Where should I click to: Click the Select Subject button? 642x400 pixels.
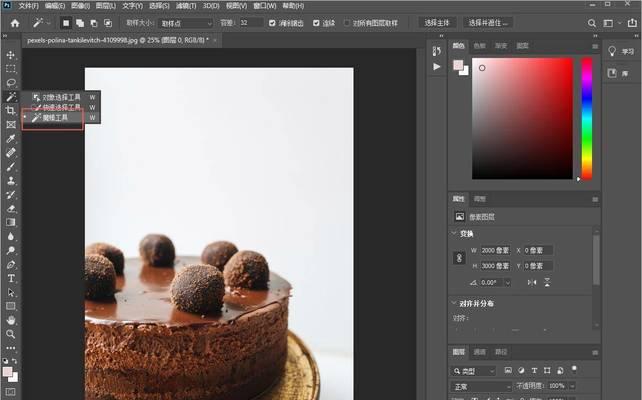(437, 23)
